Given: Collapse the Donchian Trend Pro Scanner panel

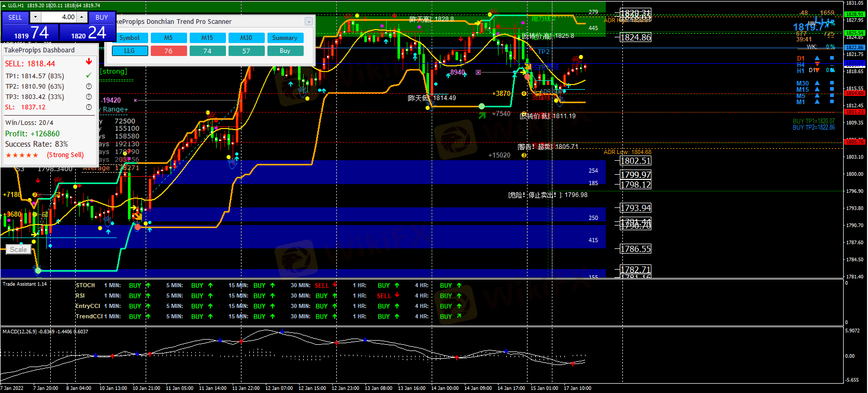Looking at the screenshot, I should click(x=308, y=22).
